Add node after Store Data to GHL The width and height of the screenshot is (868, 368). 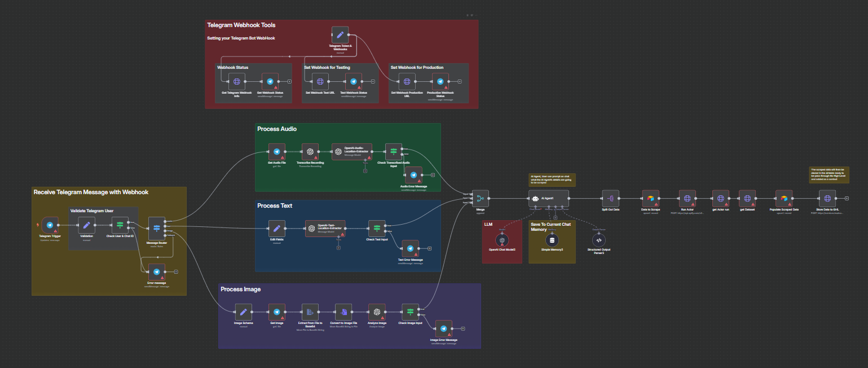[x=847, y=199]
